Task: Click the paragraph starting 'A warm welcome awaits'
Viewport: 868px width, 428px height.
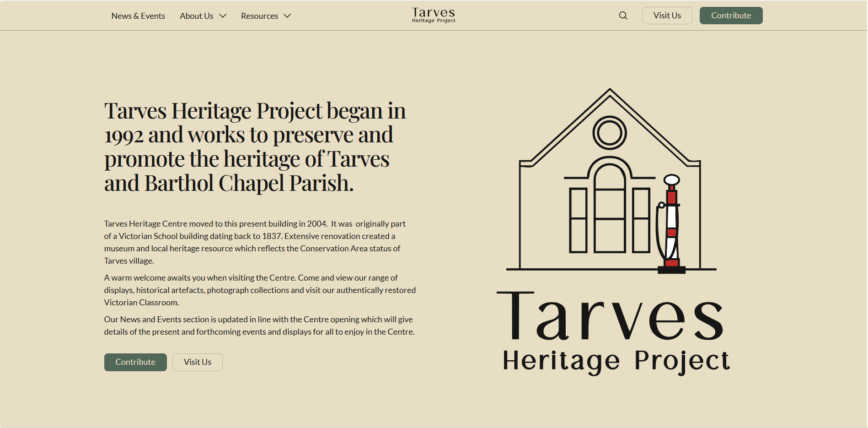Action: pyautogui.click(x=260, y=290)
